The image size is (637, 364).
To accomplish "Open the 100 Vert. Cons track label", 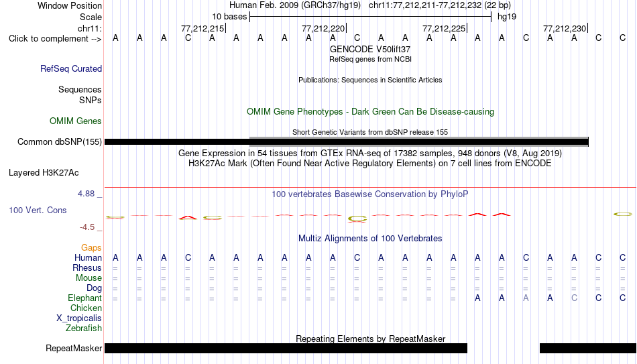I will (38, 210).
